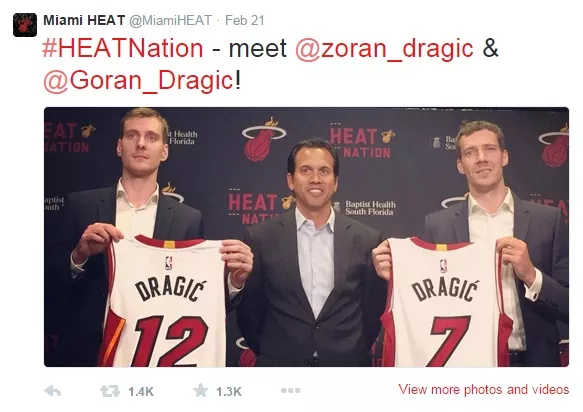The width and height of the screenshot is (583, 412).
Task: Click the Feb 21 tweet timestamp
Action: [x=245, y=20]
